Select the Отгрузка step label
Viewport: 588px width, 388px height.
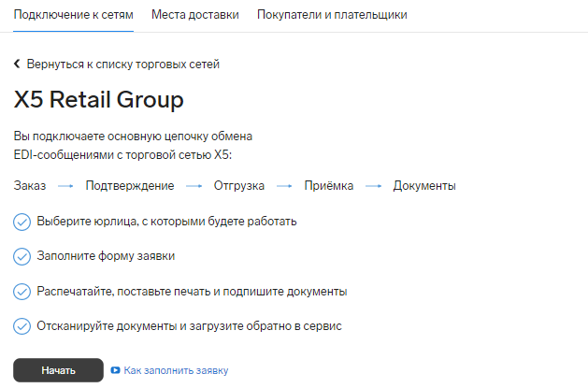pyautogui.click(x=239, y=185)
